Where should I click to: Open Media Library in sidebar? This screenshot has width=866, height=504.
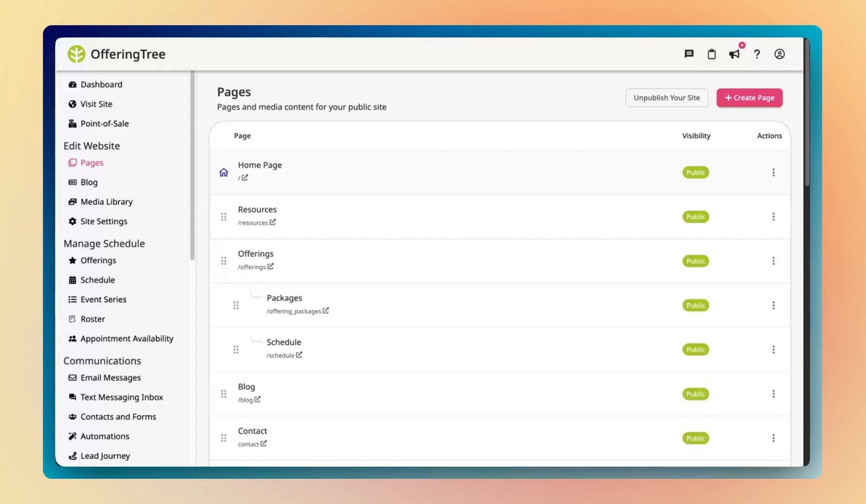point(101,202)
